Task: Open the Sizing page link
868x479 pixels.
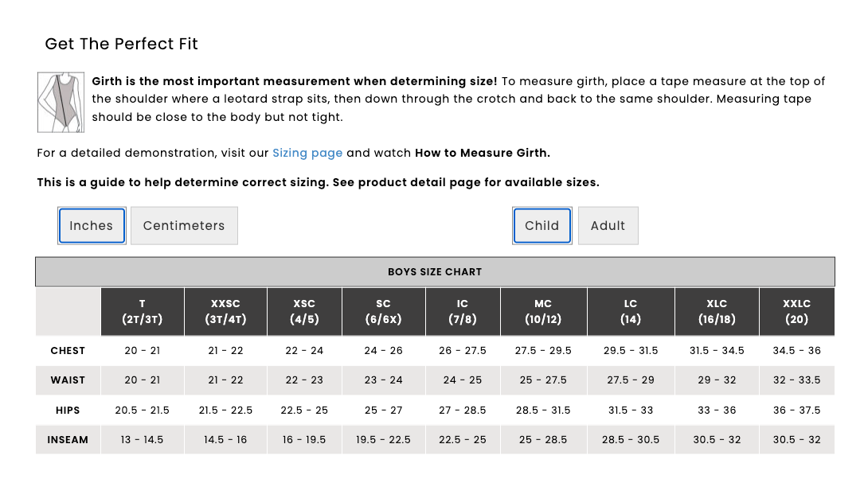Action: click(307, 154)
